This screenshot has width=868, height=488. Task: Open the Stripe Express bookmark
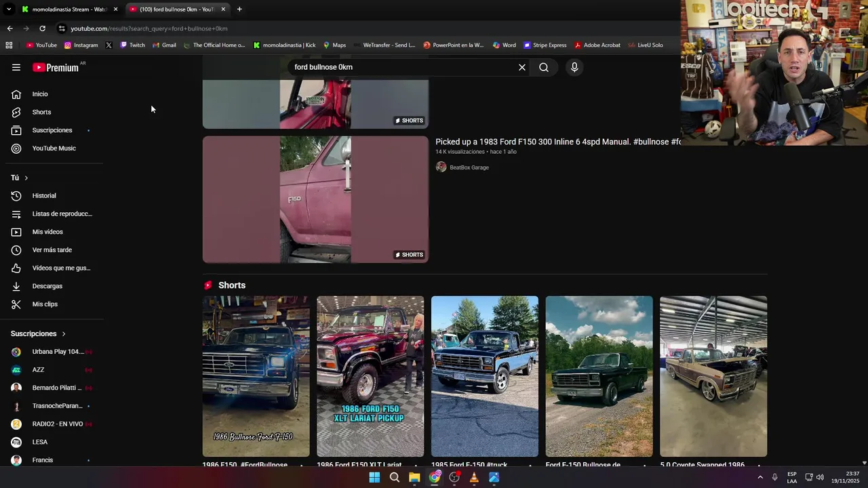(x=545, y=45)
